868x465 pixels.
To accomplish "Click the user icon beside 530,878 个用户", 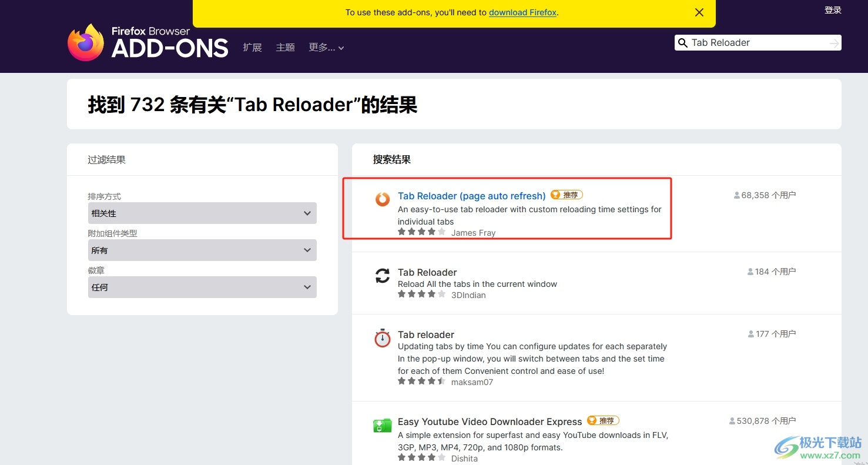I will (x=732, y=421).
